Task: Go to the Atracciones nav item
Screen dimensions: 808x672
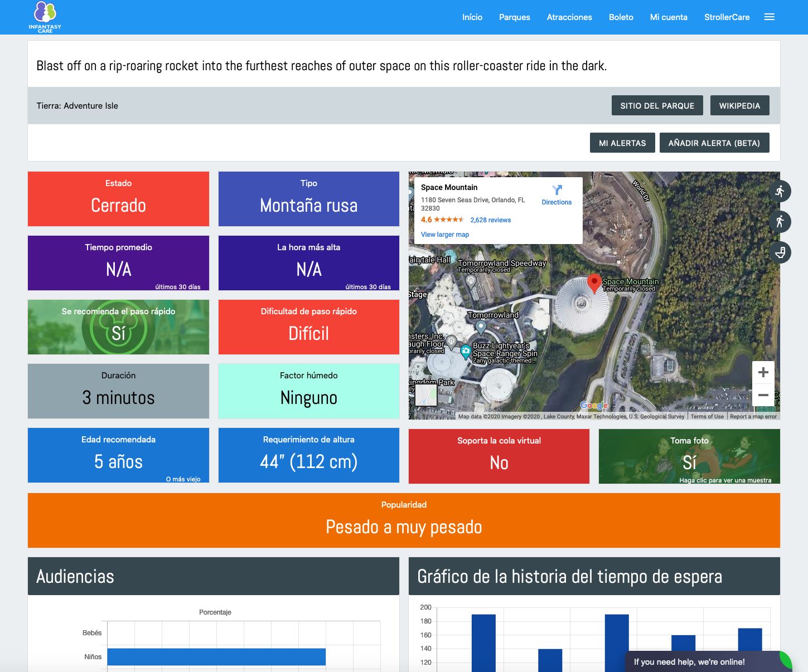Action: click(x=569, y=17)
